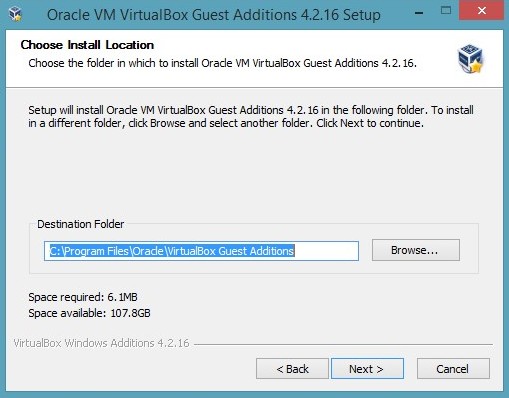Click the VirtualBox icon in title bar
Viewport: 509px width, 398px height.
point(15,14)
